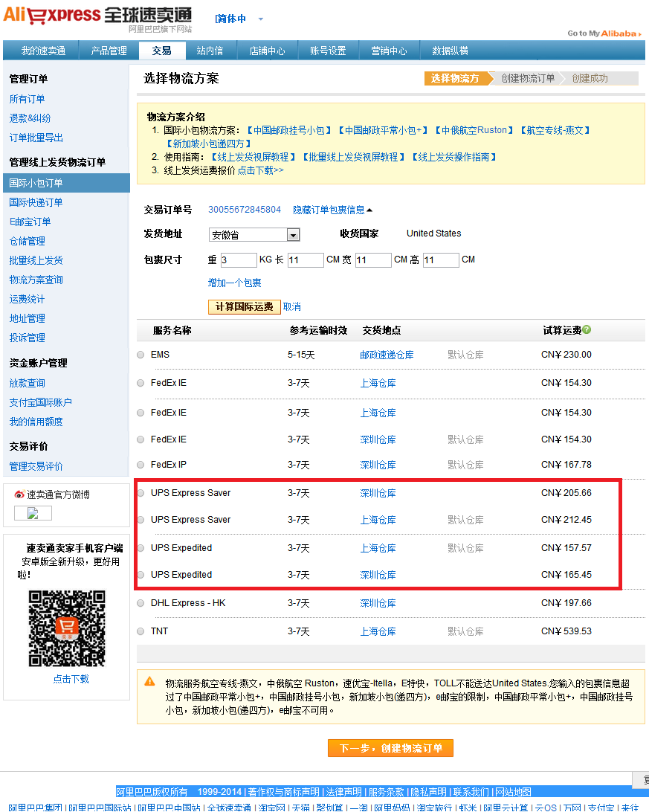This screenshot has height=812, width=649.
Task: Click 深圳仓库 link in DHL row
Action: coord(378,603)
